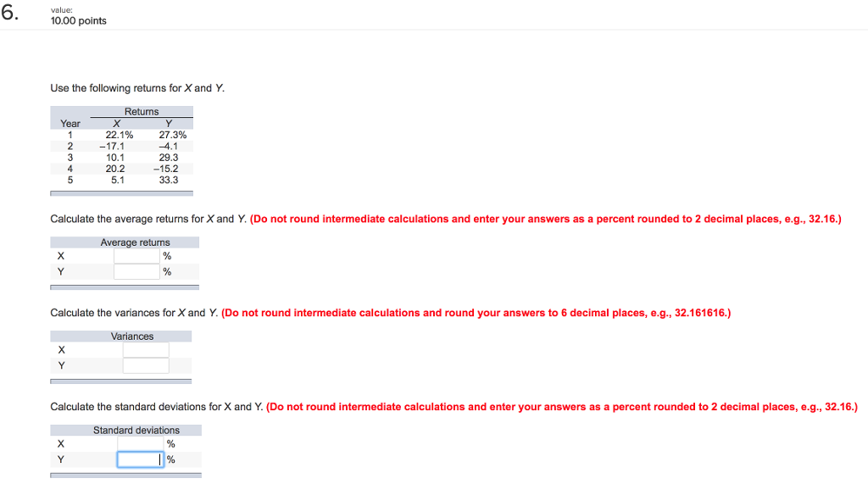Click the Year column header
The image size is (868, 484).
70,124
